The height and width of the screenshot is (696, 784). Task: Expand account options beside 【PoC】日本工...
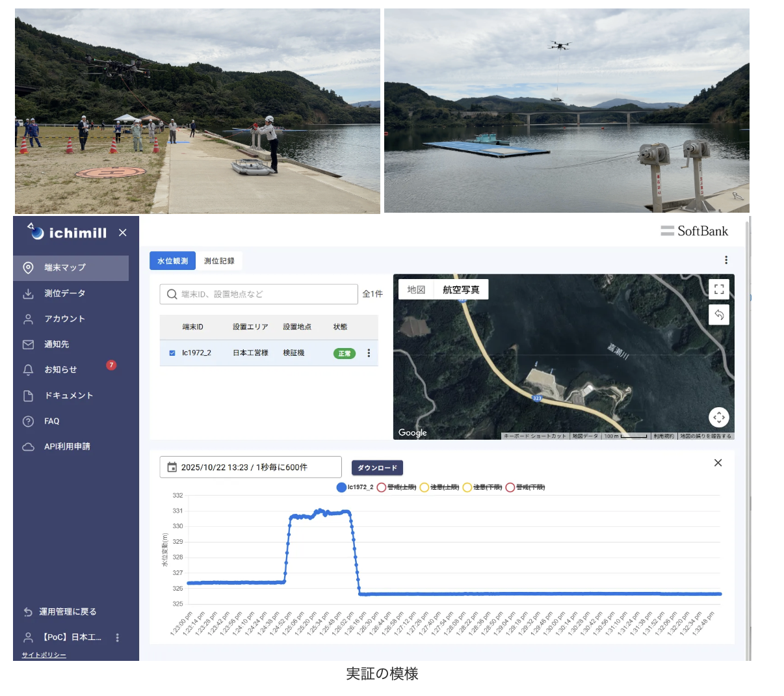(x=118, y=637)
